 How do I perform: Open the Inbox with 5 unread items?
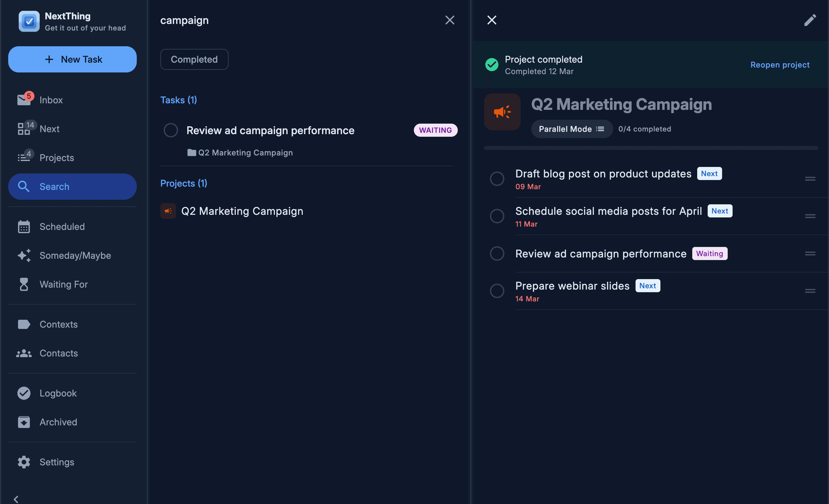51,99
